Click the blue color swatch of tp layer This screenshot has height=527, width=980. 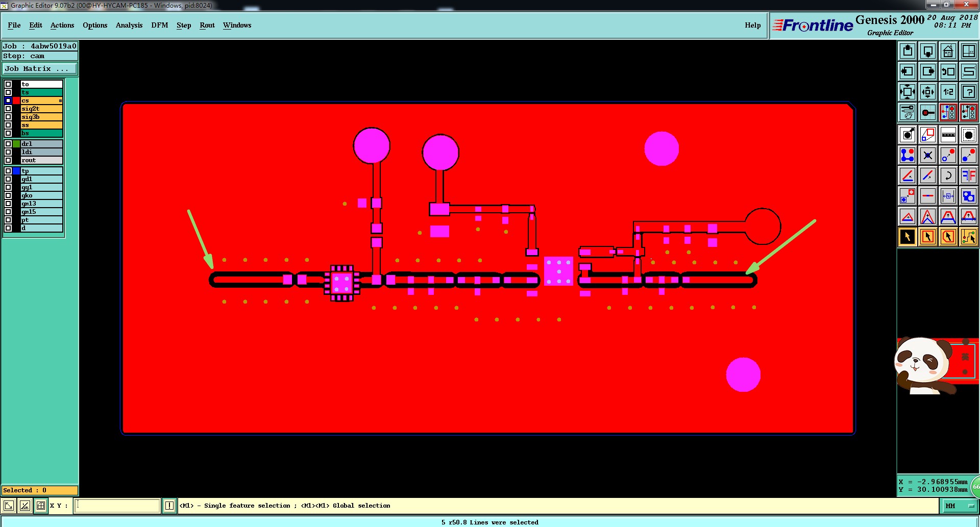(16, 171)
